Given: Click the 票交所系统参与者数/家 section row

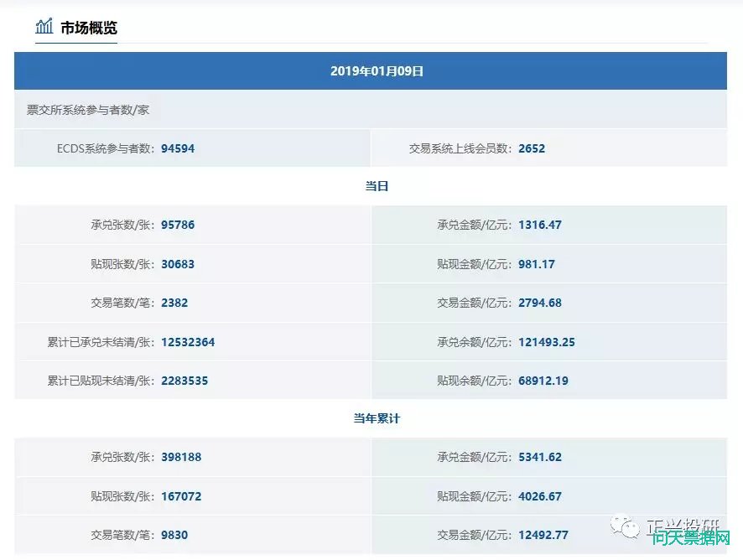Looking at the screenshot, I should (x=88, y=110).
